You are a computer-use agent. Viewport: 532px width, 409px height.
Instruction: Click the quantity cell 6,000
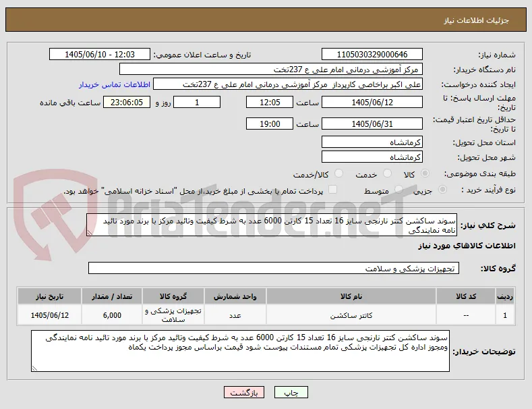pos(112,315)
